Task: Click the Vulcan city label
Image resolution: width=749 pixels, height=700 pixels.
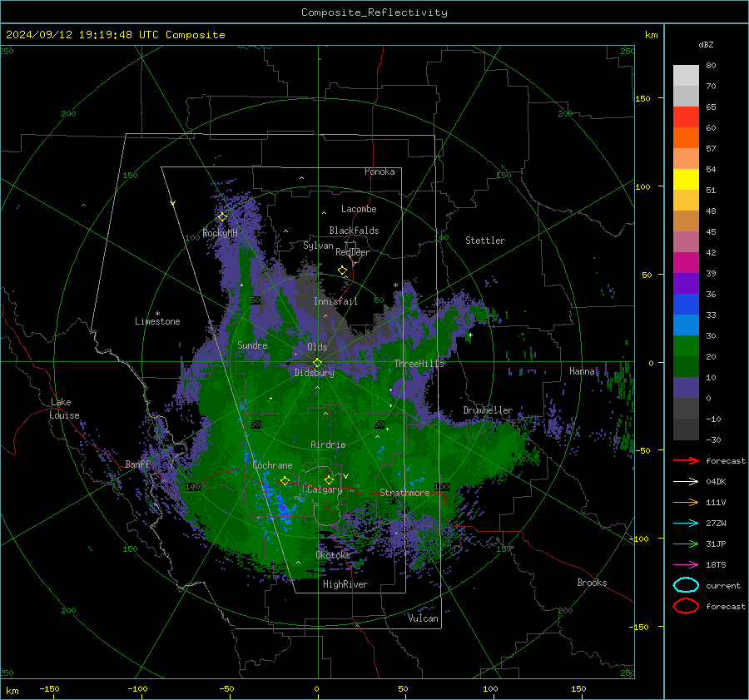Action: [424, 618]
